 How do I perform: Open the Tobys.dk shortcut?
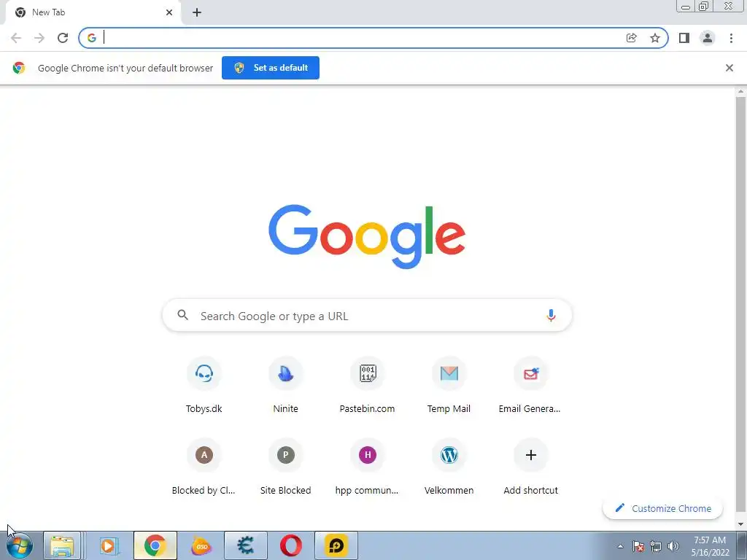pyautogui.click(x=204, y=385)
